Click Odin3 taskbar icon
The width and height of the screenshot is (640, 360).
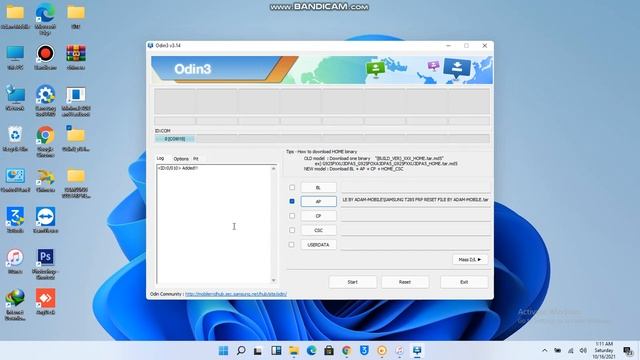[x=417, y=351]
